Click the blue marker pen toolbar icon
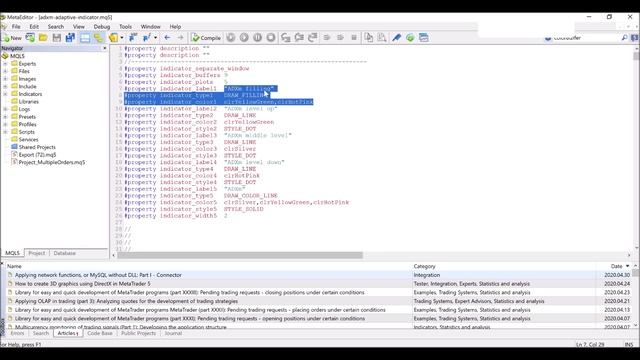The image size is (640, 360). (396, 38)
